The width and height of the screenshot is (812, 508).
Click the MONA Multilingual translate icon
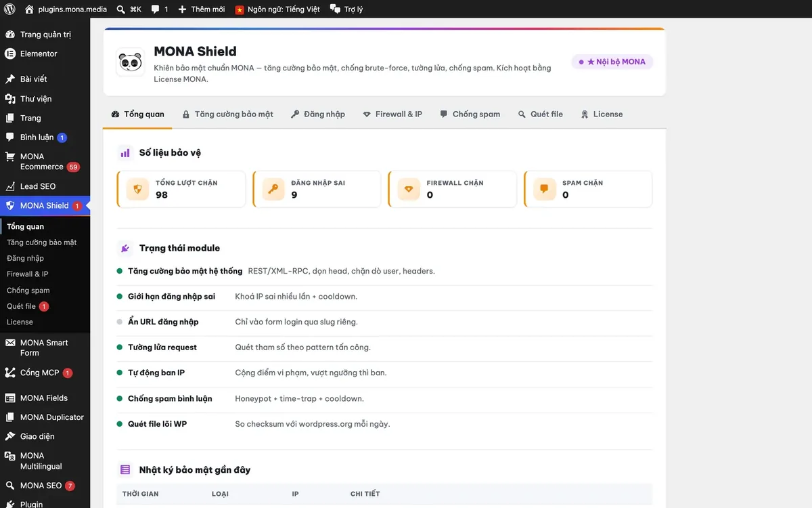click(10, 456)
